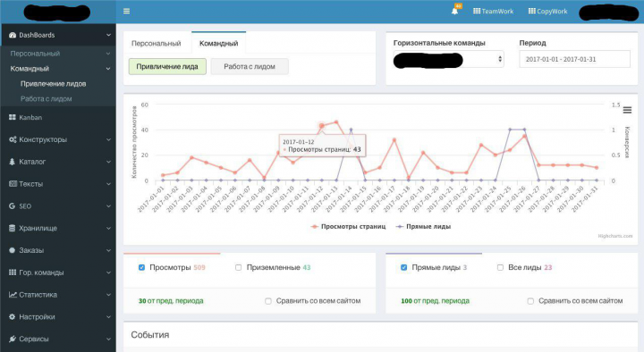Click the highlighted 2017-01-12 data point
Viewport: 644px width, 352px height.
322,126
